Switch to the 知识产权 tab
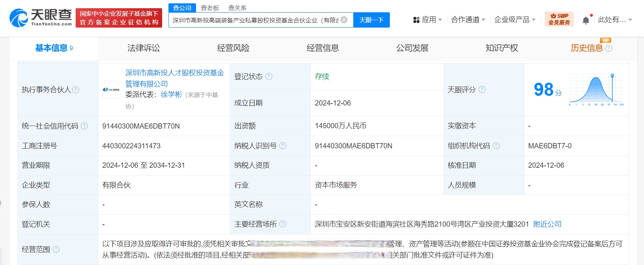644x265 pixels. pos(502,48)
